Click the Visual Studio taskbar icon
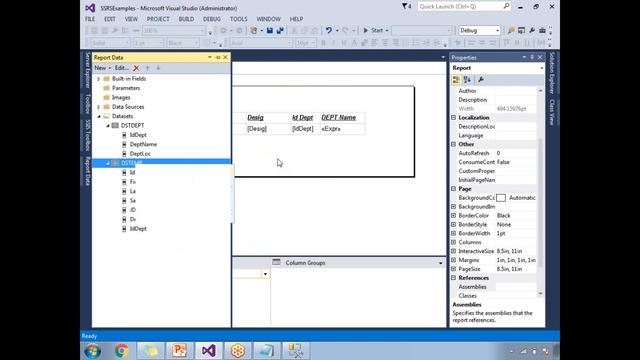The image size is (640, 360). point(209,351)
